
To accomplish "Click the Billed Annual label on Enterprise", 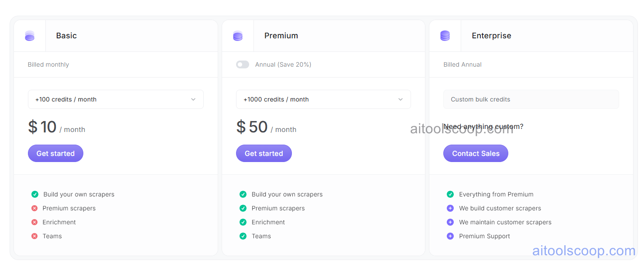I will pyautogui.click(x=462, y=64).
